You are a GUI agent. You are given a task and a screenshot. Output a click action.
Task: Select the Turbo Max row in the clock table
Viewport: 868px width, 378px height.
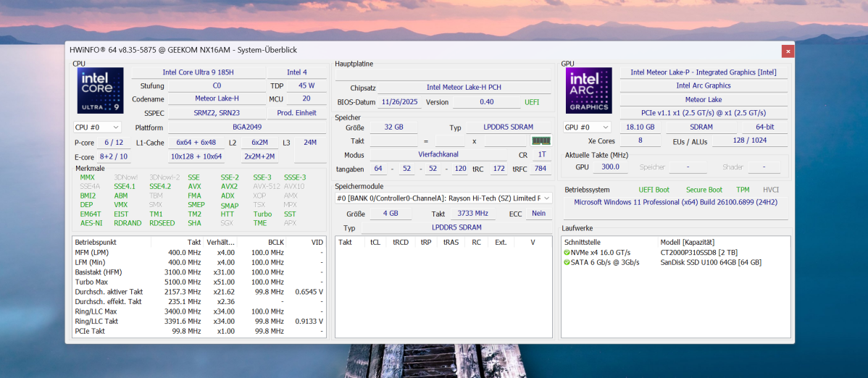tap(199, 282)
